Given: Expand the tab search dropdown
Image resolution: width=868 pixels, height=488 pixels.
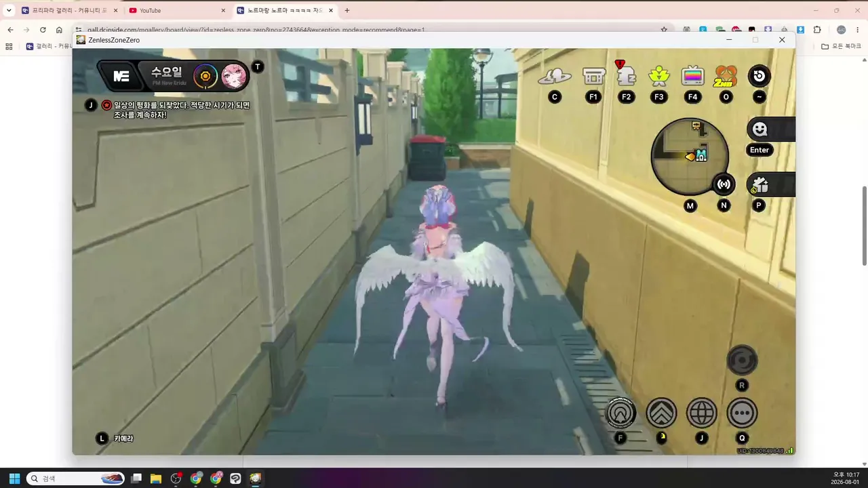Looking at the screenshot, I should point(9,10).
